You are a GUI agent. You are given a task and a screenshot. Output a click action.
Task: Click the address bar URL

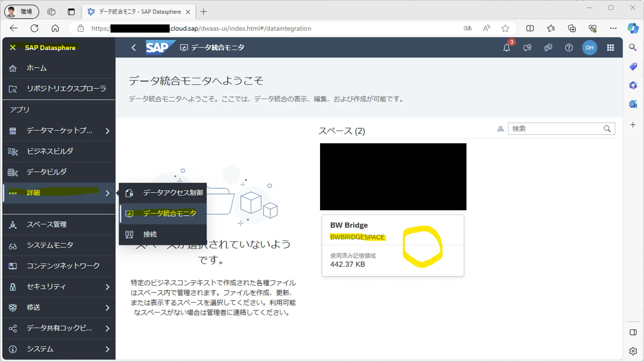(201, 28)
